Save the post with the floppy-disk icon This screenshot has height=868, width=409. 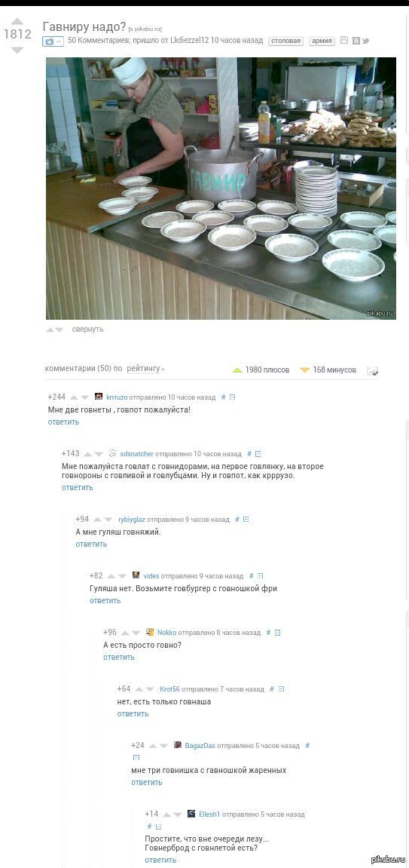pyautogui.click(x=344, y=41)
